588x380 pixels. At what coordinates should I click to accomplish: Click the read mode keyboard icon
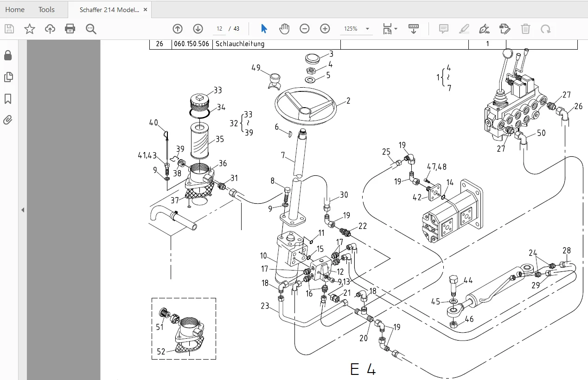click(x=414, y=29)
